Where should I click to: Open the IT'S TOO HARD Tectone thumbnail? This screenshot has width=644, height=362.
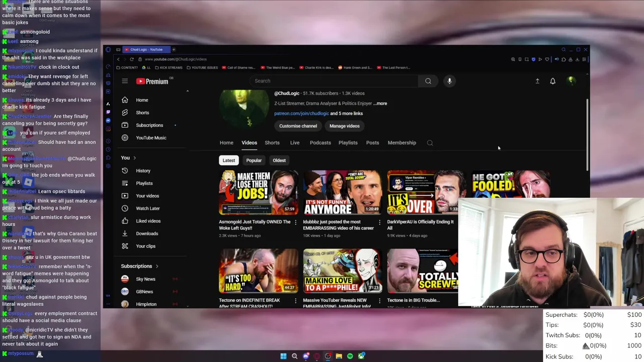[259, 271]
